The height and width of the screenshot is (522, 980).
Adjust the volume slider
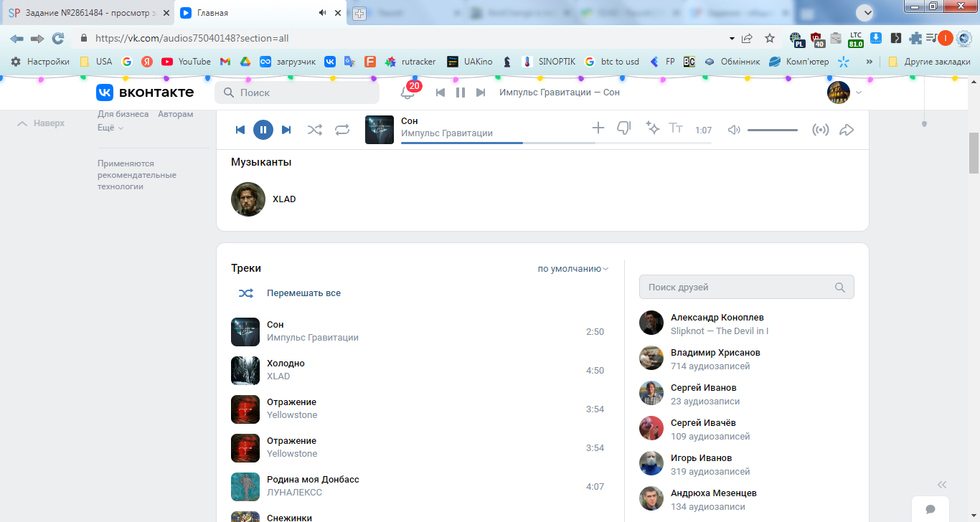point(773,130)
